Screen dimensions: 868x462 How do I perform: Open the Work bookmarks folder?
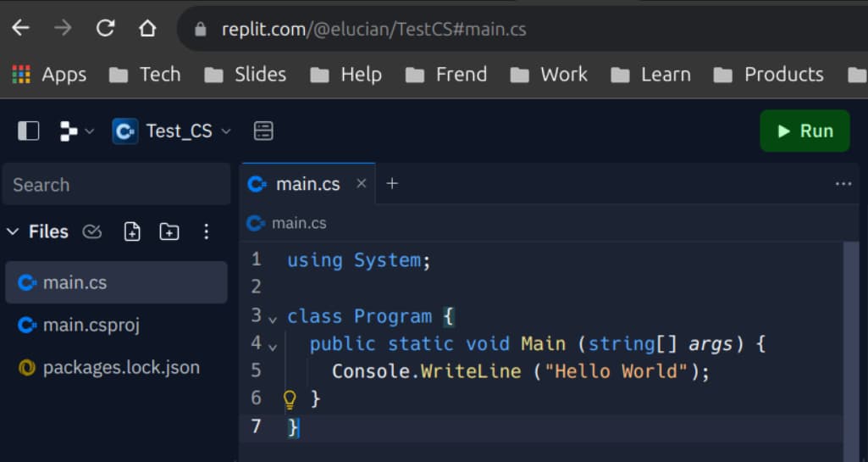pos(549,75)
